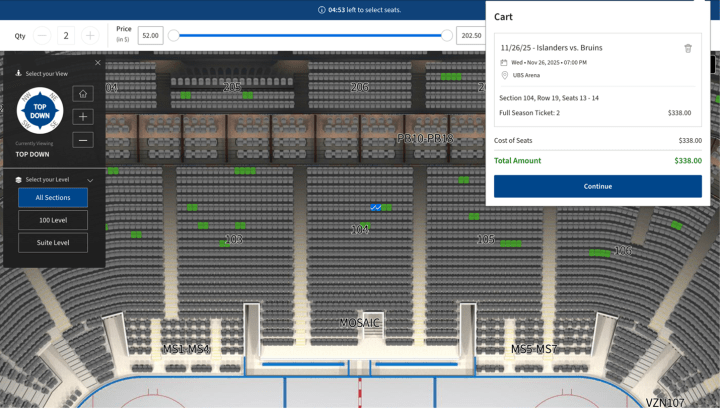
Task: Increase the ticket quantity
Action: [90, 36]
